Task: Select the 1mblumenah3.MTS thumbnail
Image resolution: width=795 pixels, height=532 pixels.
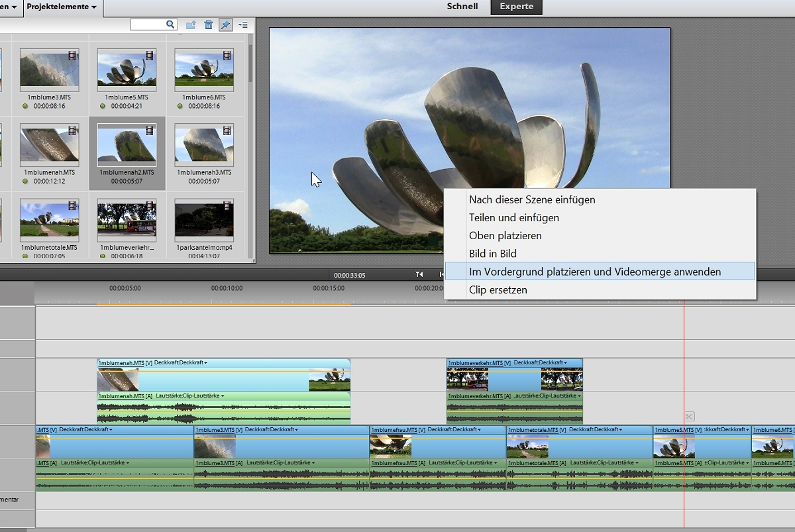Action: pos(204,144)
